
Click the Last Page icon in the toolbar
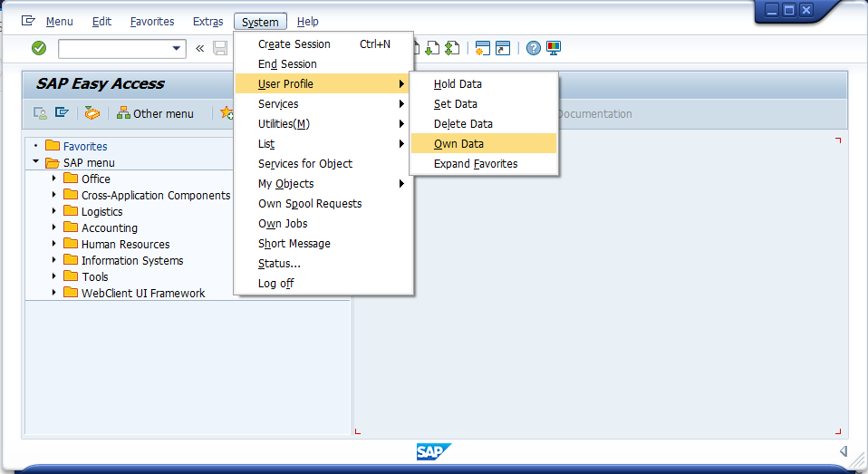(452, 48)
